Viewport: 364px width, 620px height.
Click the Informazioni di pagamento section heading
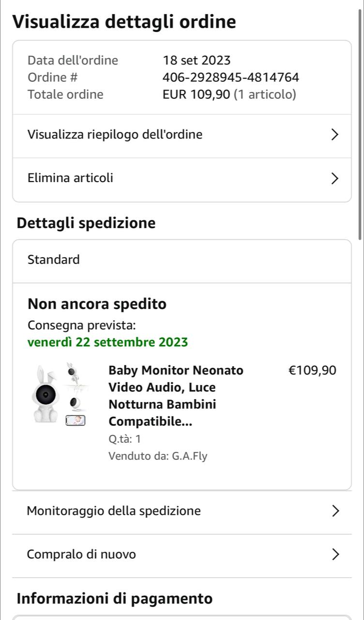[115, 599]
